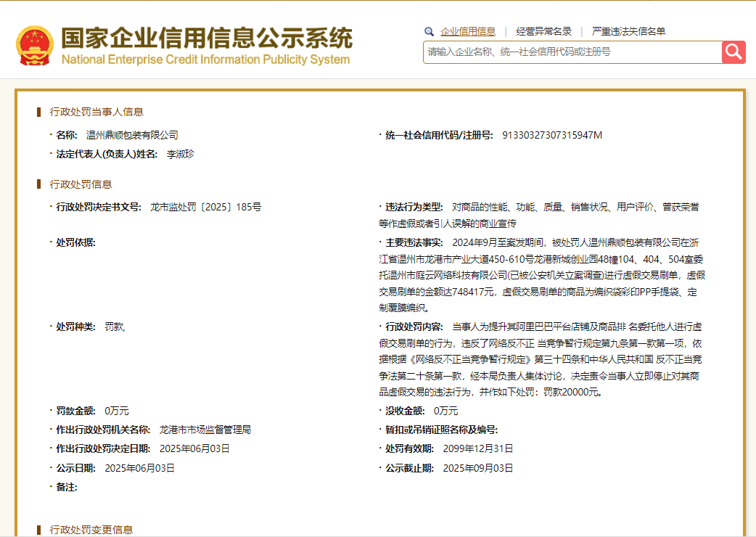
Task: Click the company name 温州鼎顺包装有限公司
Action: pos(132,136)
